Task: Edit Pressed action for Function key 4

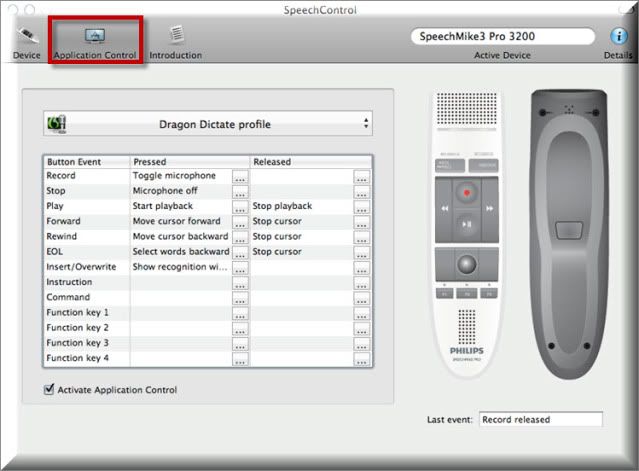Action: 240,359
